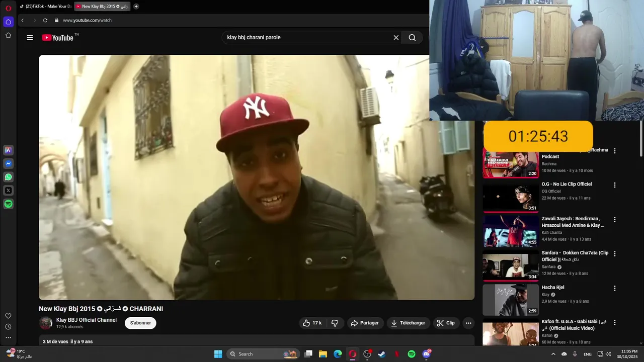Open Discord from the taskbar
Viewport: 644px width, 362px height.
point(427,354)
